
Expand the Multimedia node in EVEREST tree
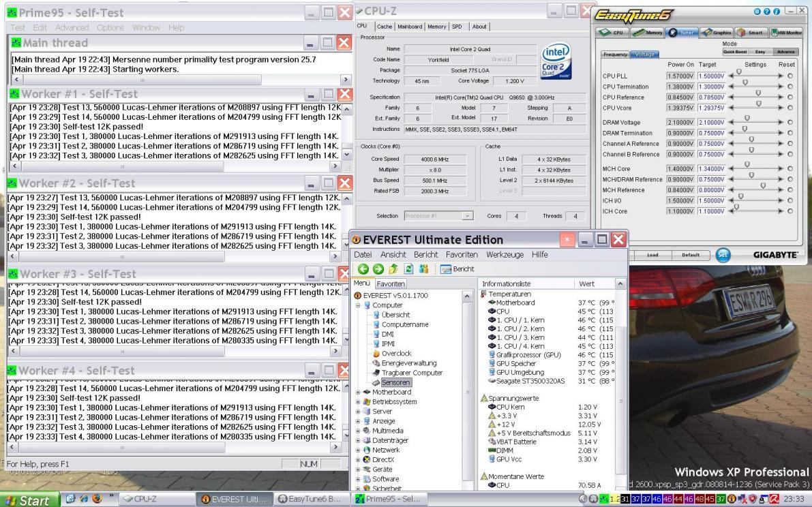(x=358, y=431)
